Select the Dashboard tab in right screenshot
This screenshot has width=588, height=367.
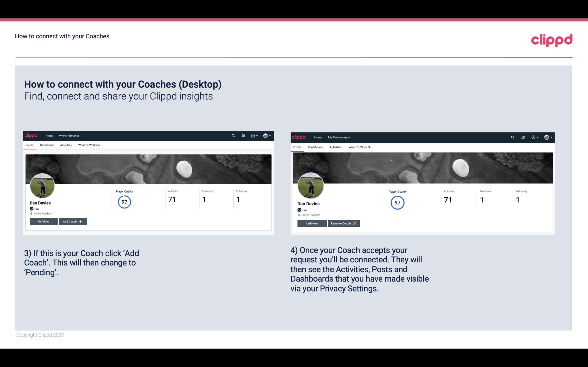coord(315,147)
